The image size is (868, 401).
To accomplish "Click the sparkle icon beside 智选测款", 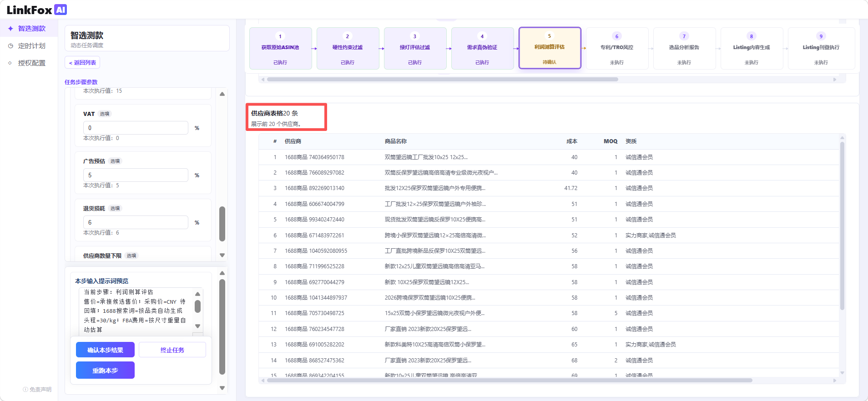I will click(x=10, y=29).
